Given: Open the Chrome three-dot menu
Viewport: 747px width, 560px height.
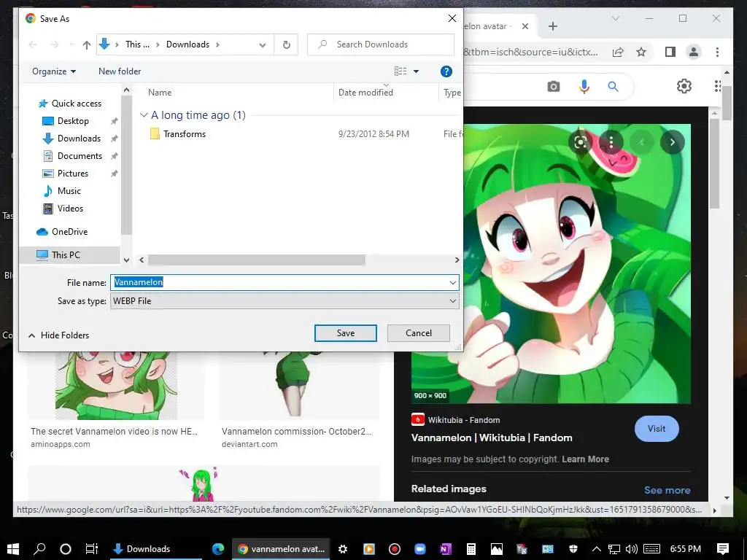Looking at the screenshot, I should (x=718, y=52).
